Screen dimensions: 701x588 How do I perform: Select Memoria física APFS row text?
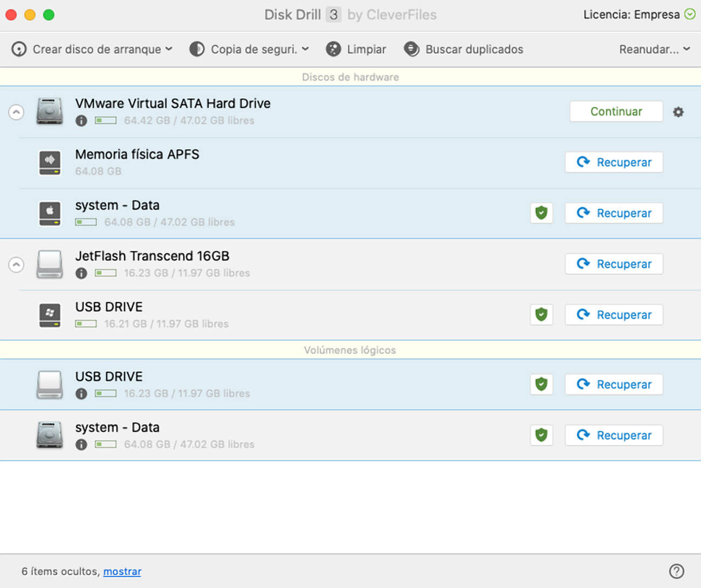click(137, 154)
